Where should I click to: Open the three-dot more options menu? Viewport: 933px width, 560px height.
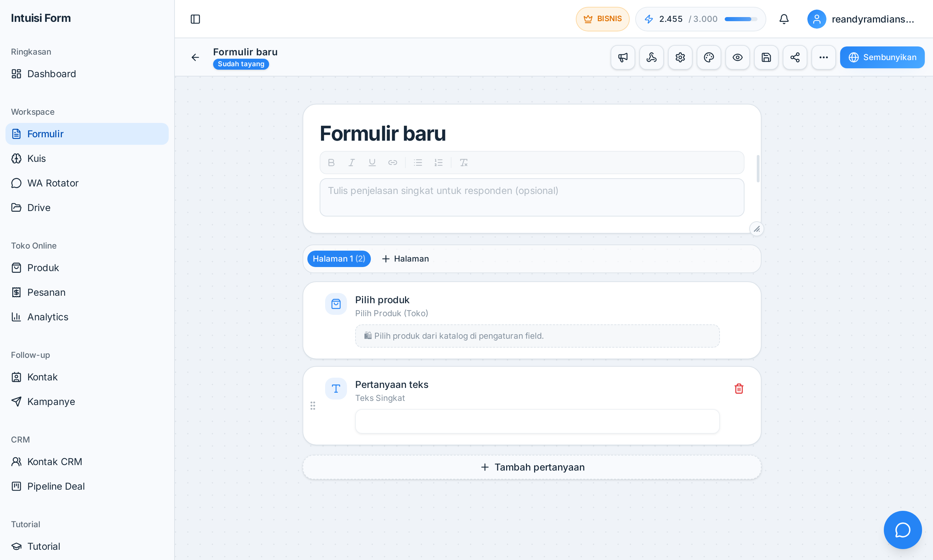pyautogui.click(x=823, y=57)
